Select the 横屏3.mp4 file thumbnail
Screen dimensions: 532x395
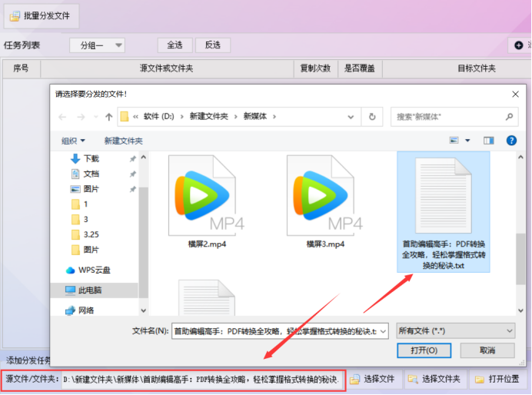coord(325,201)
